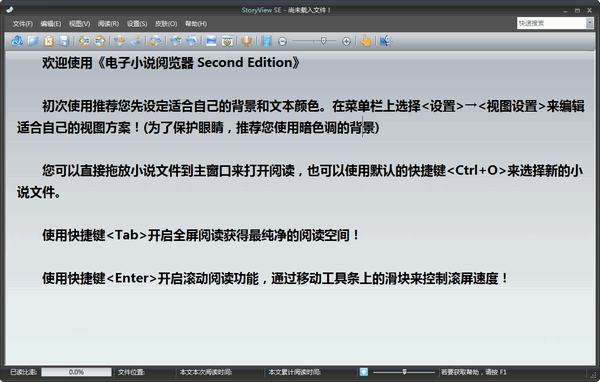Click the text line mentioning <Tab> fullscreen
The image size is (600, 382).
pyautogui.click(x=201, y=235)
